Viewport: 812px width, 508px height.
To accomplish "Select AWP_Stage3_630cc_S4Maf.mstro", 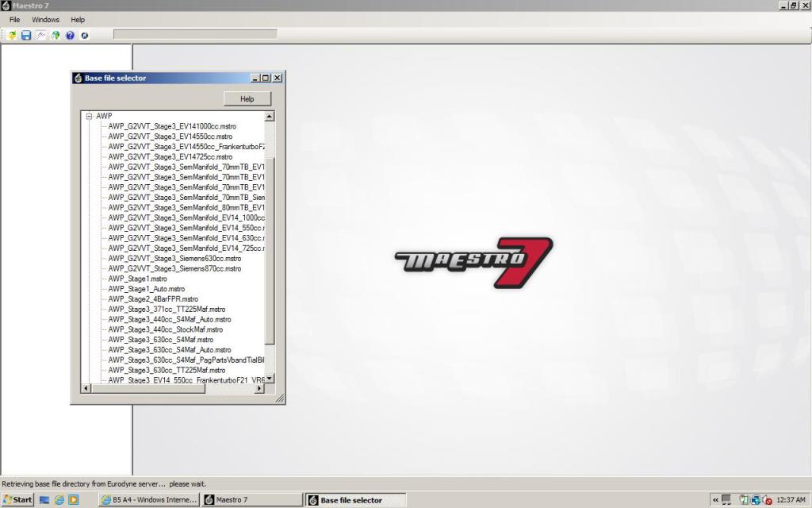I will pos(160,340).
